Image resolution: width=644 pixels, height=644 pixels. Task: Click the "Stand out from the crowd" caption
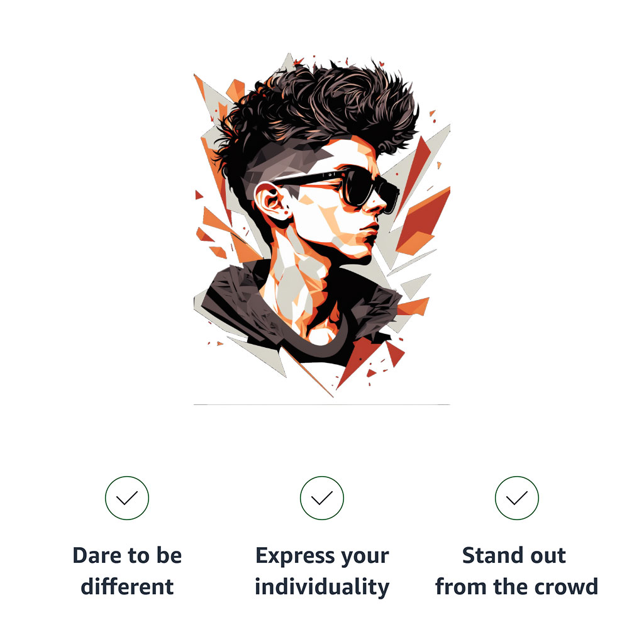tap(517, 570)
